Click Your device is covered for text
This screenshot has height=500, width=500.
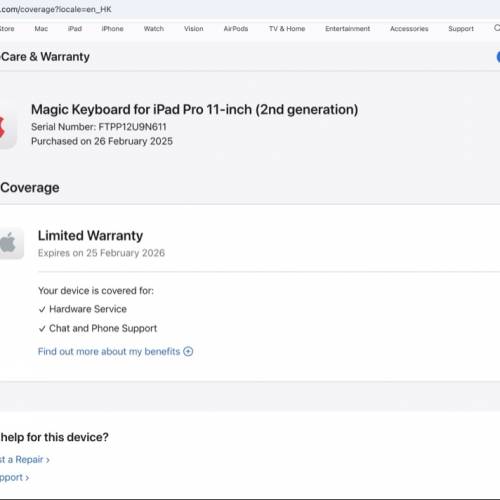pyautogui.click(x=96, y=291)
